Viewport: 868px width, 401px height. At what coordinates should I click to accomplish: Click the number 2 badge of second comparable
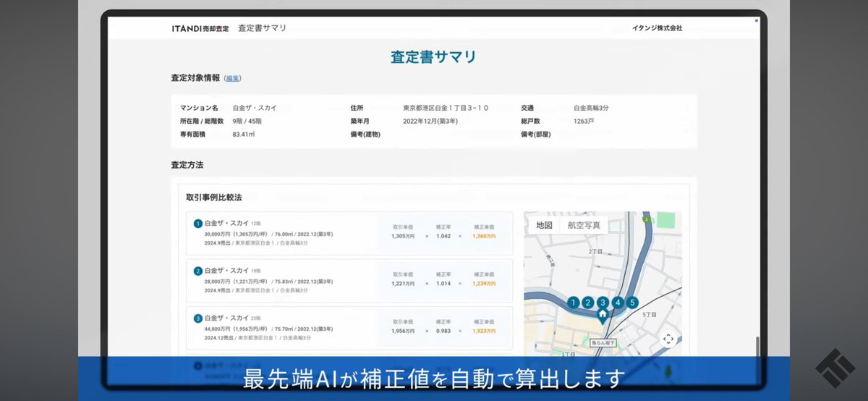point(197,271)
